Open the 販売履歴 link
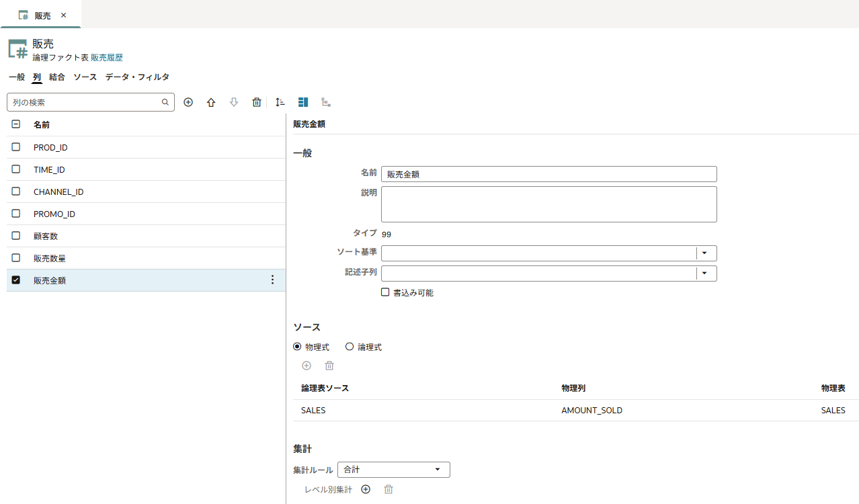 107,58
